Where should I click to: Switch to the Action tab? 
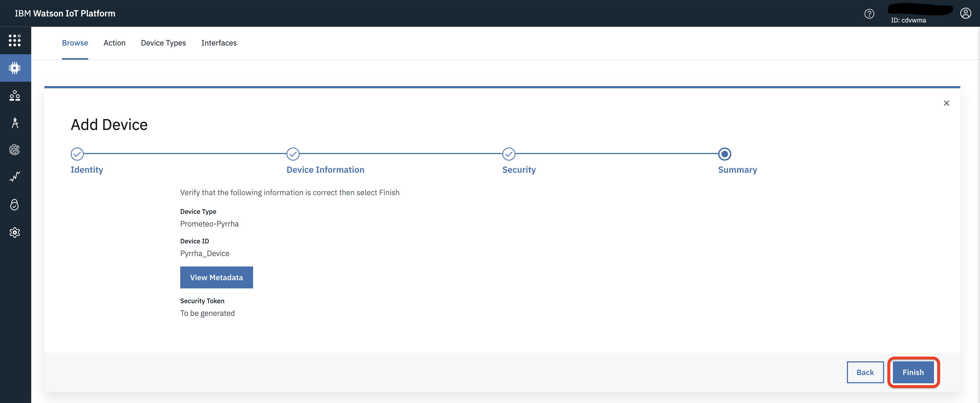tap(114, 43)
